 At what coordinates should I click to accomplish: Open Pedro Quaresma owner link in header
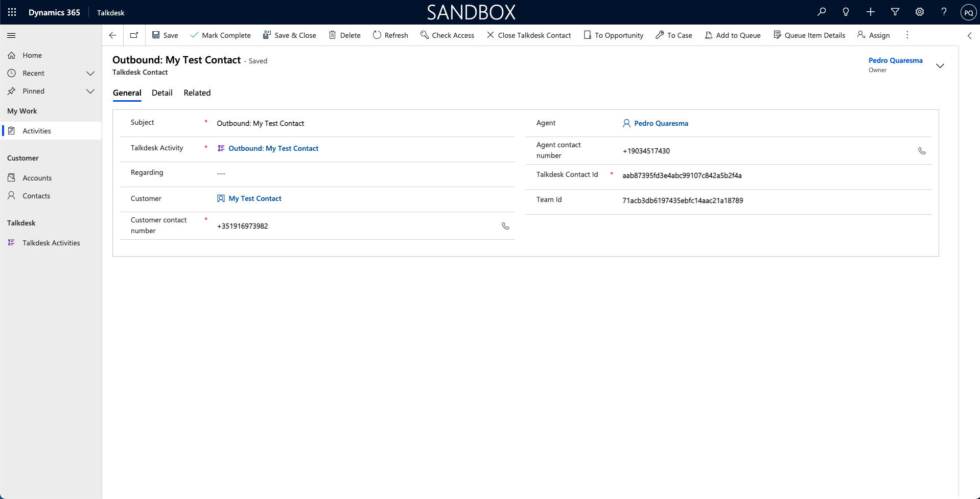tap(896, 60)
